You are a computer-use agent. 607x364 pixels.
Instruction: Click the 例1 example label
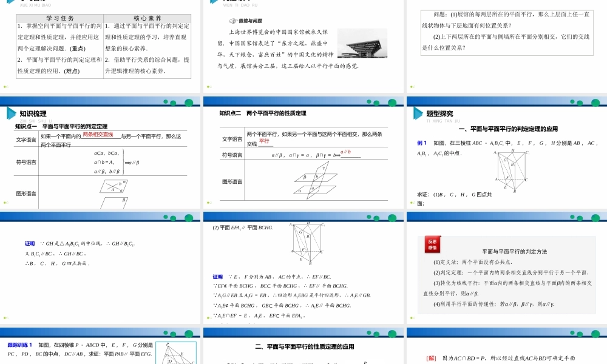[422, 143]
